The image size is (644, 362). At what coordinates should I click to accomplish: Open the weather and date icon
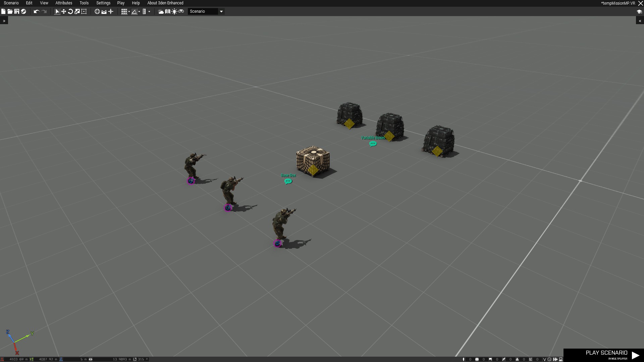pyautogui.click(x=161, y=11)
